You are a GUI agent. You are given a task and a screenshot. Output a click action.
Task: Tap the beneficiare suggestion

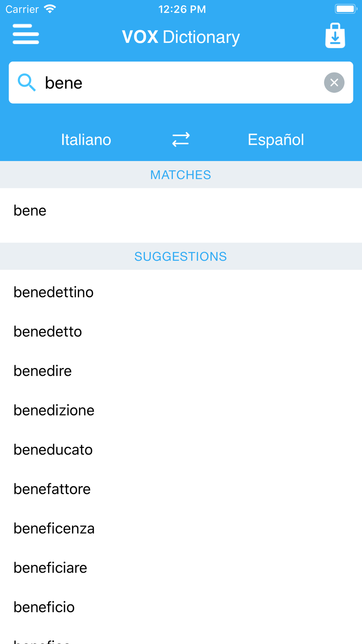pyautogui.click(x=181, y=568)
